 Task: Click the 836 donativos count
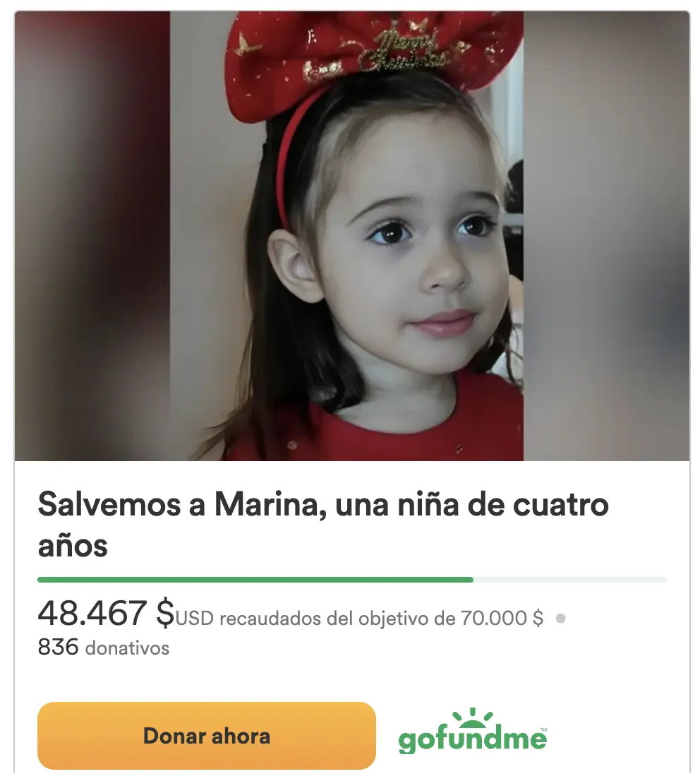104,647
